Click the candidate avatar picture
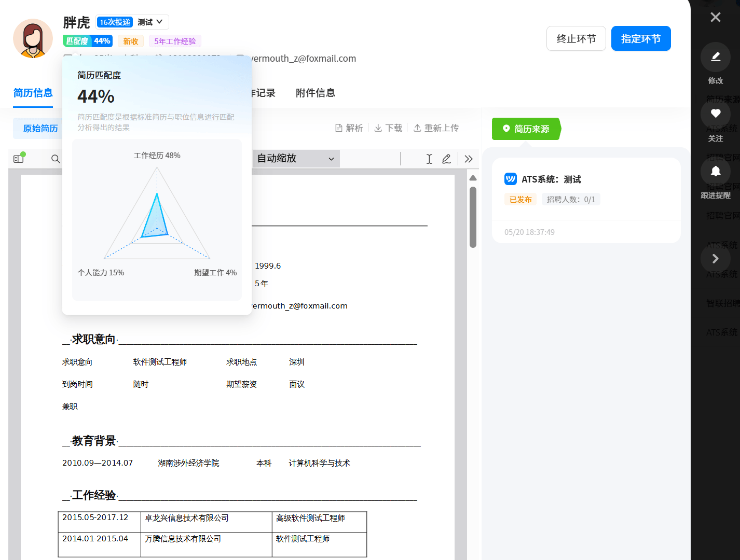Viewport: 740px width, 560px height. point(33,38)
